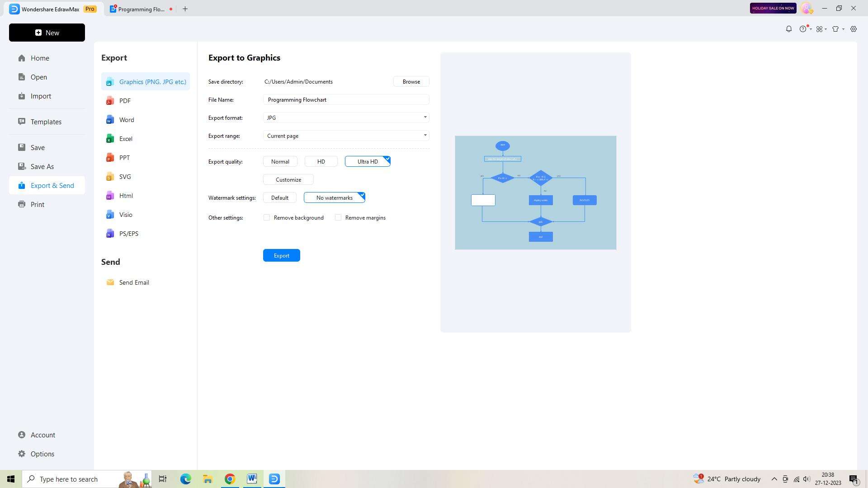Screen dimensions: 868x488
Task: Click the Browse button
Action: [x=411, y=81]
